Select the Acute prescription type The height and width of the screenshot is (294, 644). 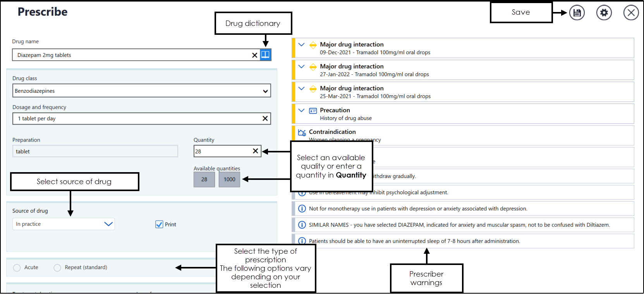coord(17,268)
